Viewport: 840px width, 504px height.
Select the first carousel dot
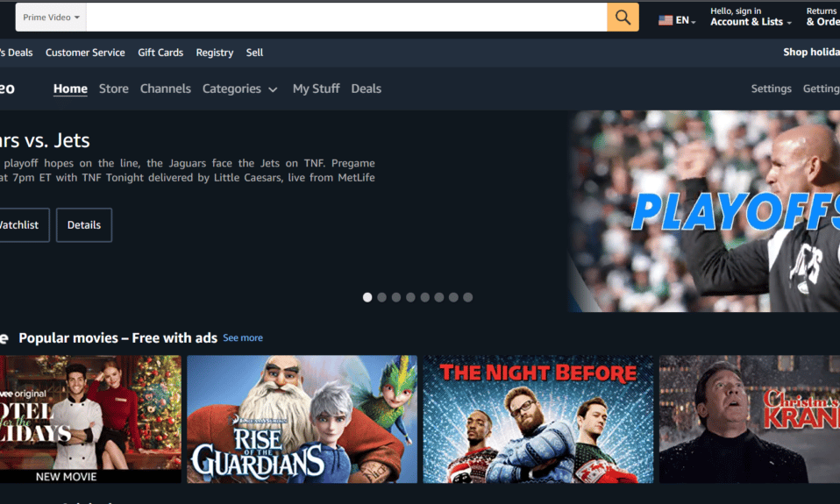pyautogui.click(x=367, y=297)
